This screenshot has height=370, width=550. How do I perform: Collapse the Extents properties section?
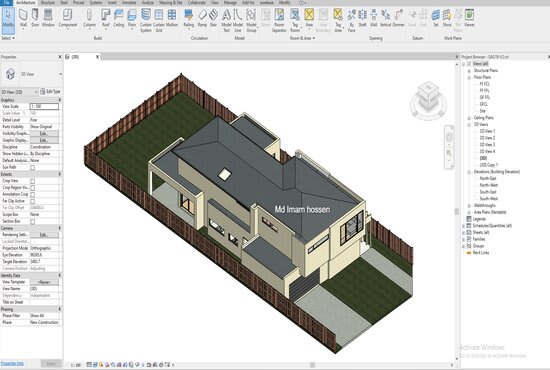[x=59, y=174]
